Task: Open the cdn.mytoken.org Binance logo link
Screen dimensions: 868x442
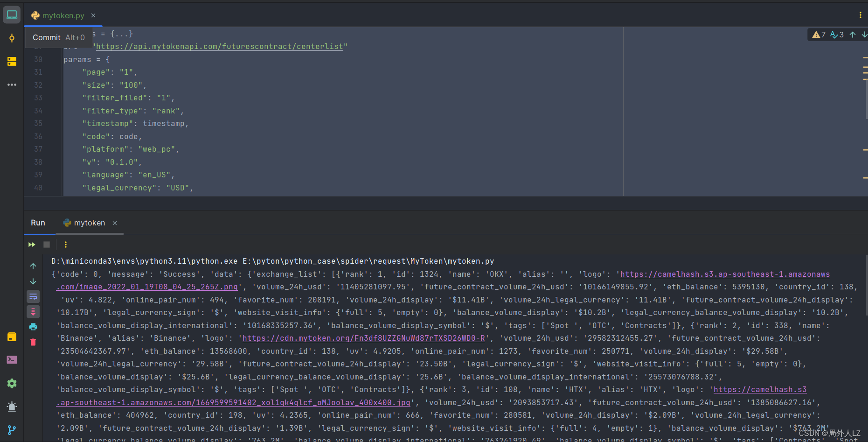Action: click(364, 338)
